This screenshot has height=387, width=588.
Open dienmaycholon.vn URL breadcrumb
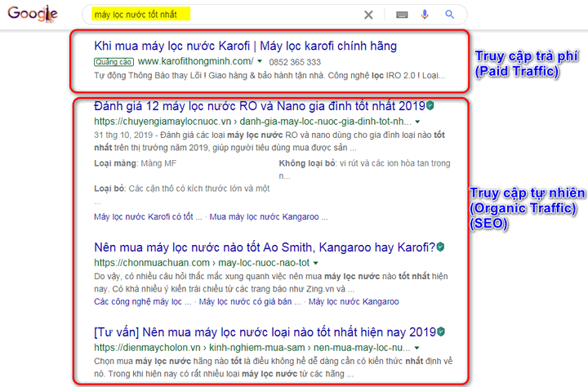click(x=252, y=348)
